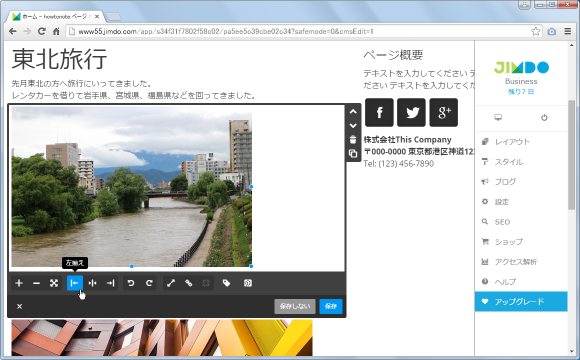Click the Jimdo logo in sidebar
The width and height of the screenshot is (580, 360).
(521, 67)
